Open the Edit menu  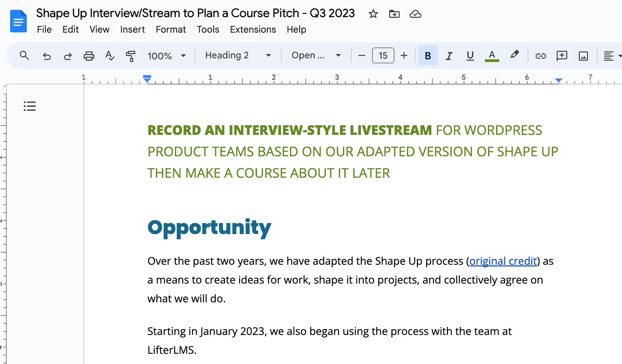coord(70,29)
